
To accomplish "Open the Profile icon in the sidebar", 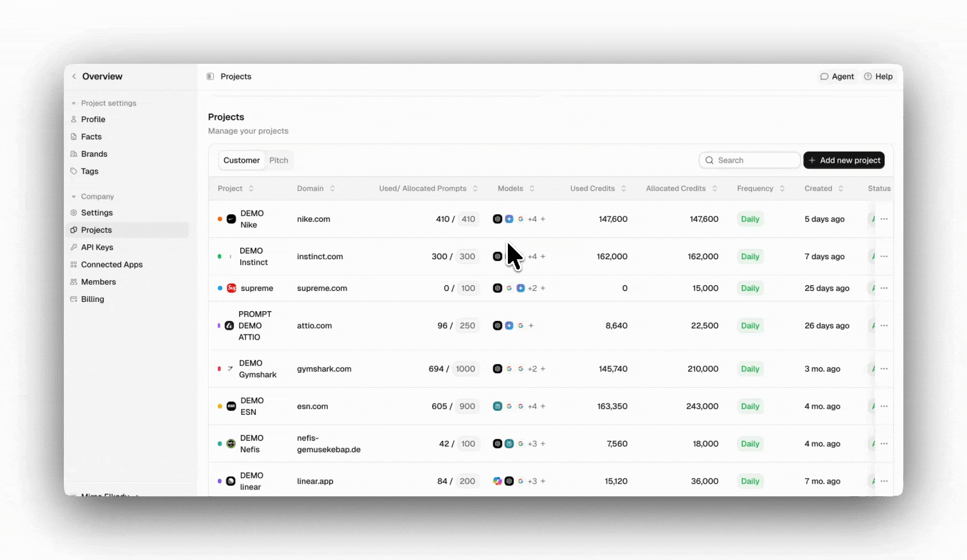I will [x=74, y=119].
